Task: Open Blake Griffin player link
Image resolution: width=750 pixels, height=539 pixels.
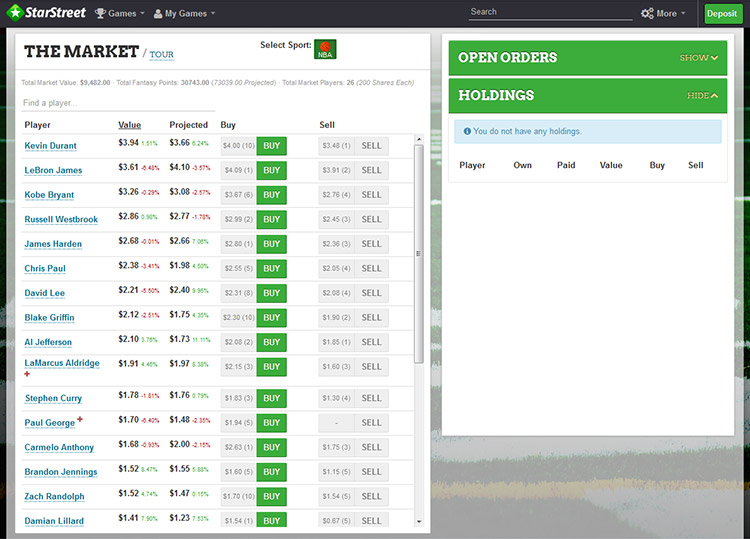Action: [49, 318]
